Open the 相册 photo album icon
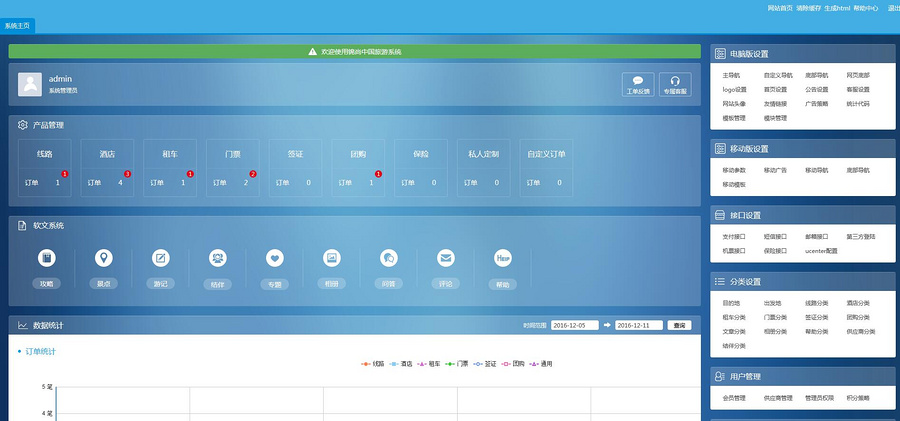The height and width of the screenshot is (421, 900). (332, 258)
